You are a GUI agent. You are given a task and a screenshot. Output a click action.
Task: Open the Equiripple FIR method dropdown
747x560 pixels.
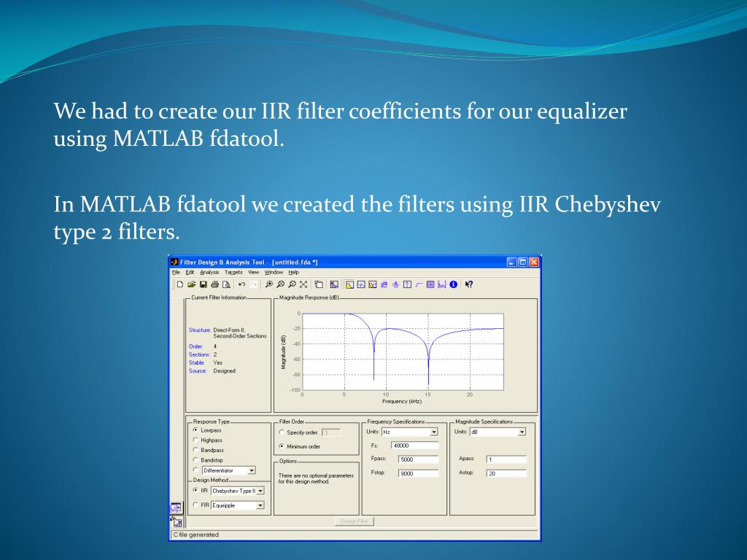(260, 505)
